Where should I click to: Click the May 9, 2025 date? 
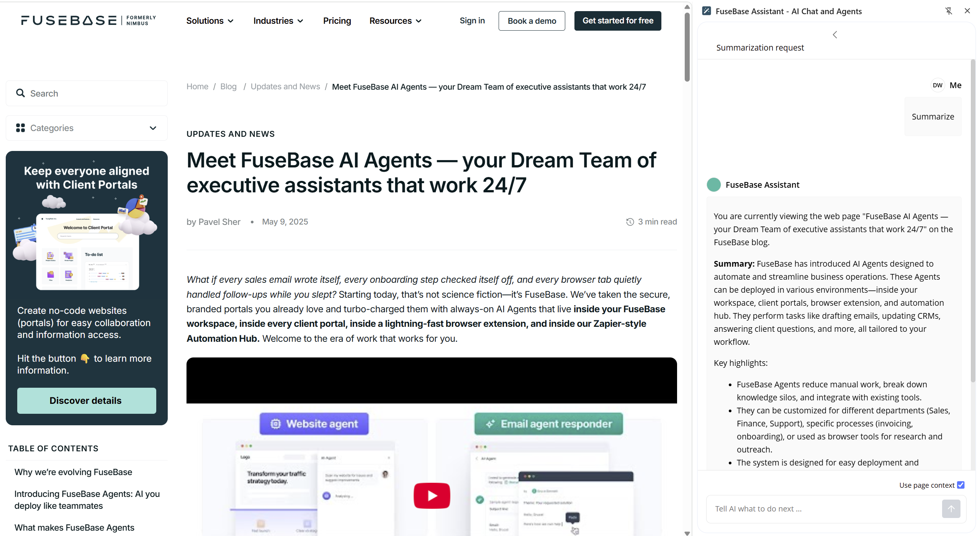(285, 222)
